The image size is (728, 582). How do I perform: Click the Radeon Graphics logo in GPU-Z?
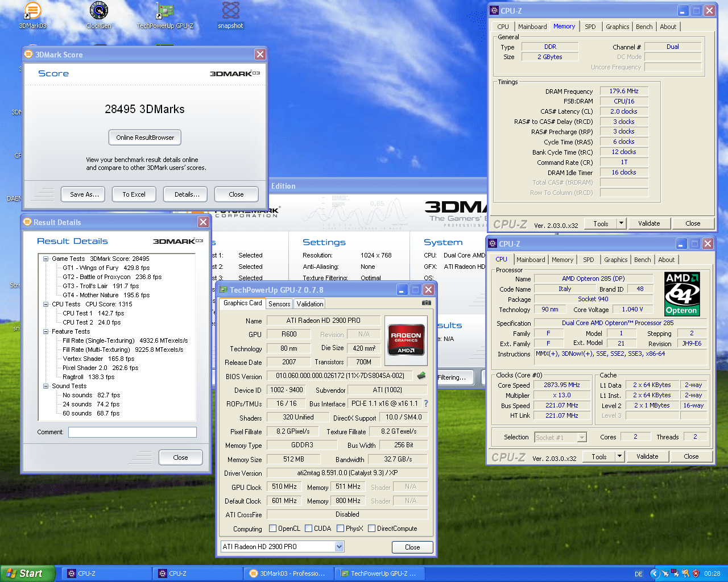[x=406, y=340]
